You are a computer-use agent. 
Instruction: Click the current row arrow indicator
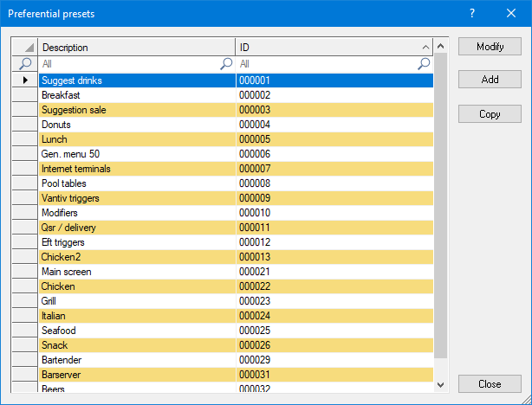pos(25,80)
